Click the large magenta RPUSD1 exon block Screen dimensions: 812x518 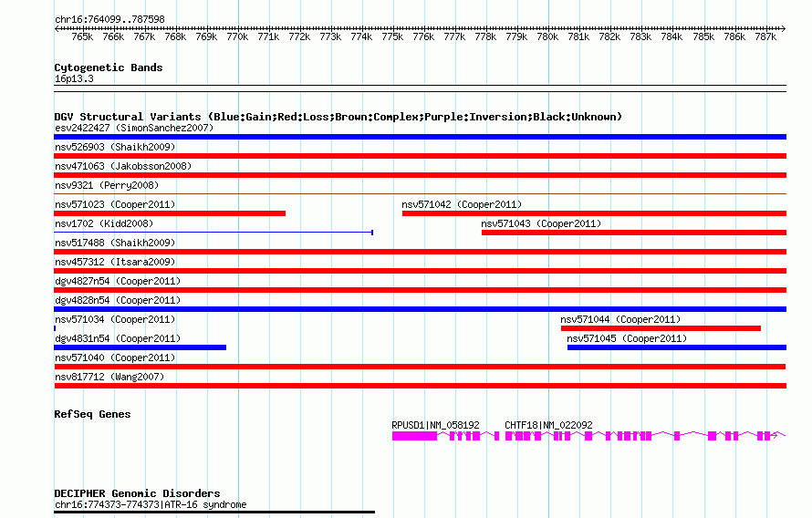(414, 436)
